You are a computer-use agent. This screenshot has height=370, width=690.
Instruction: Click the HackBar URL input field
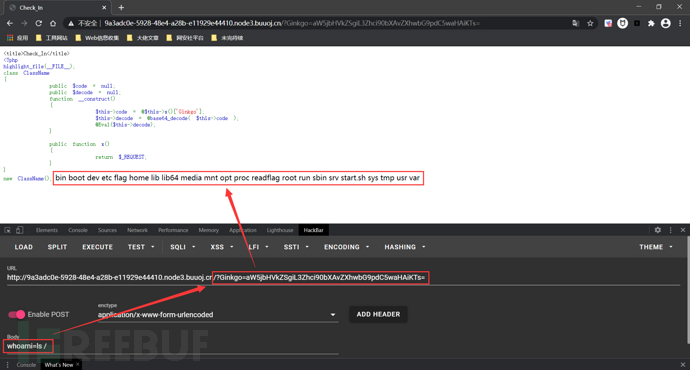pyautogui.click(x=343, y=278)
